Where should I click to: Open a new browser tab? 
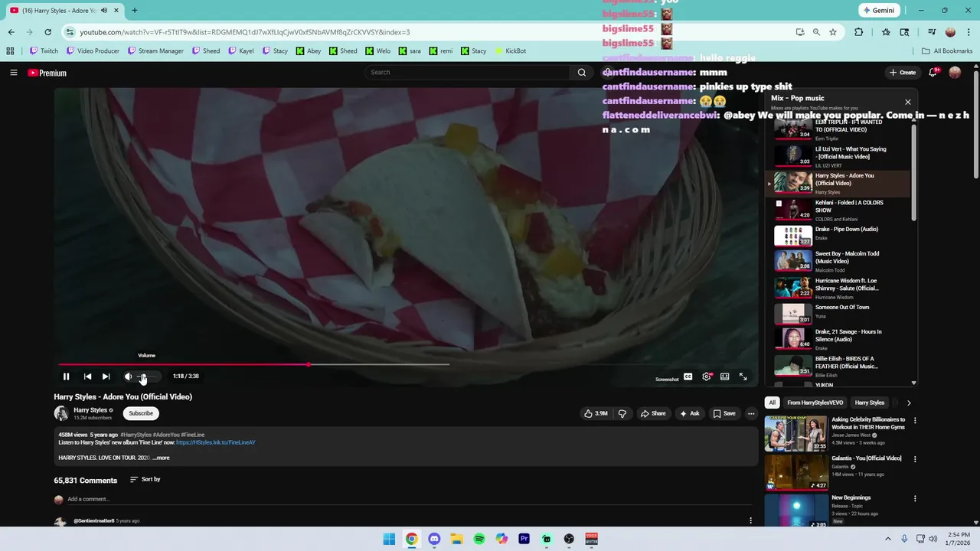134,10
